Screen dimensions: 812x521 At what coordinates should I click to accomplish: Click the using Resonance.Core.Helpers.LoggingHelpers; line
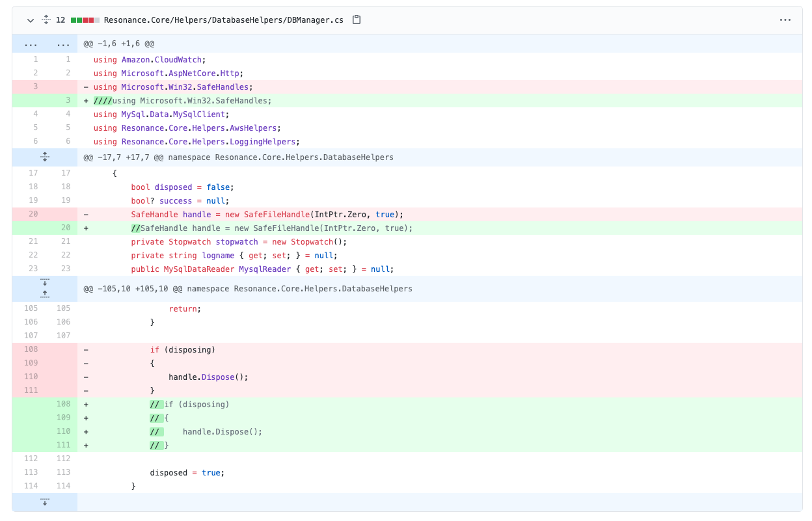click(196, 142)
